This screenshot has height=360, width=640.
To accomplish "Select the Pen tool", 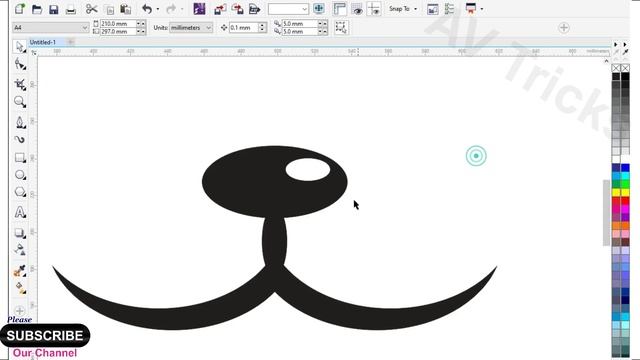I will pos(20,122).
